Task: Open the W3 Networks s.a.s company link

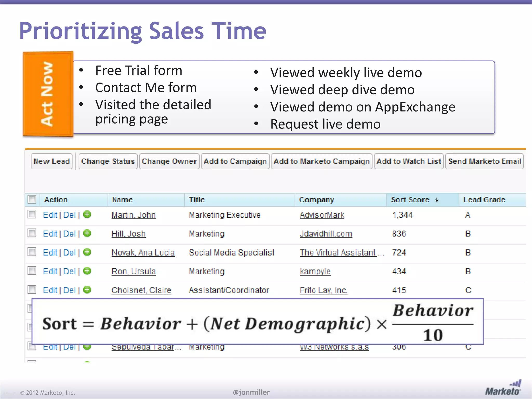Action: point(334,347)
